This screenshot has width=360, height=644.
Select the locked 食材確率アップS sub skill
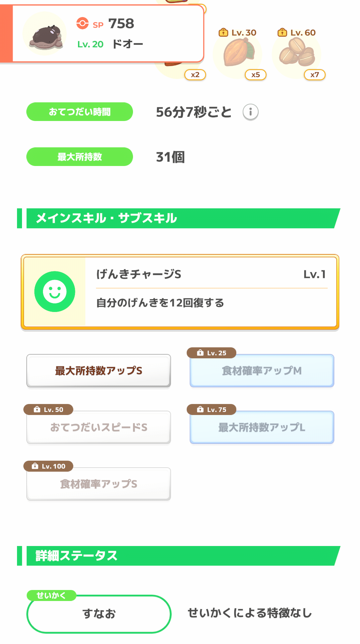coord(99,484)
